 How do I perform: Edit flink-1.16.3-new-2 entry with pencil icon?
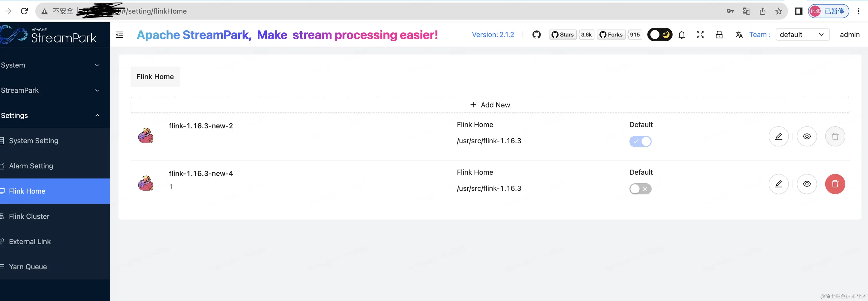point(778,136)
